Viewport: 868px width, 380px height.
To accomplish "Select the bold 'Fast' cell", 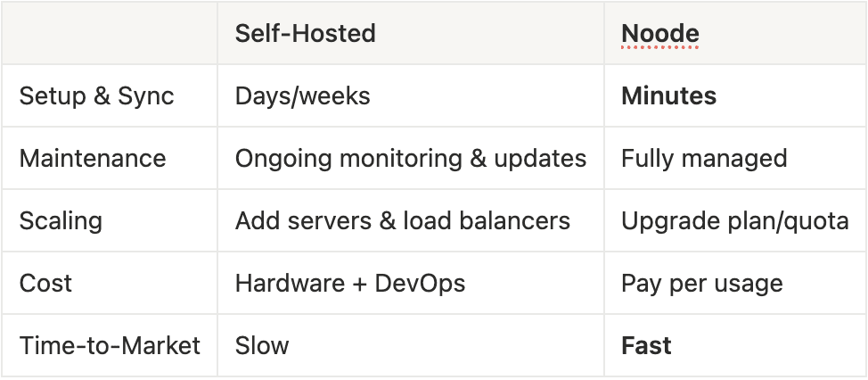I will pos(646,346).
